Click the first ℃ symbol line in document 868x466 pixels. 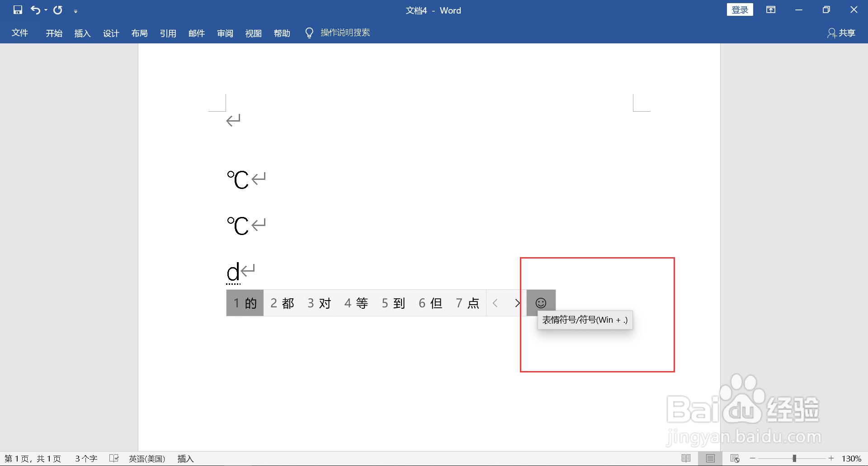point(238,179)
